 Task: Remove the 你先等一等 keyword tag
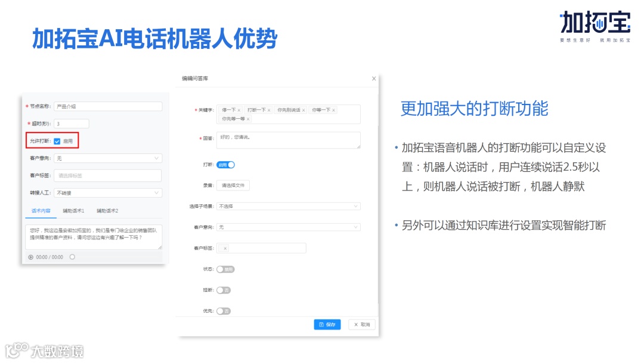tap(248, 119)
